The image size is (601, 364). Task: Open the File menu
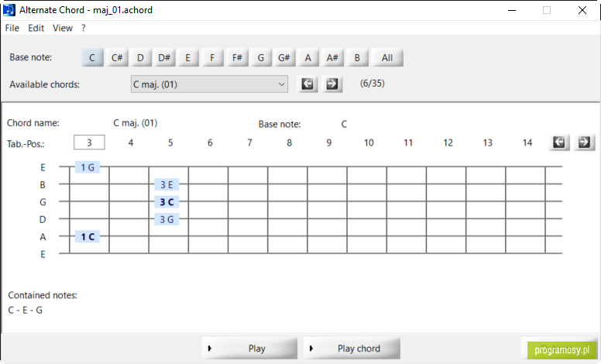(12, 28)
